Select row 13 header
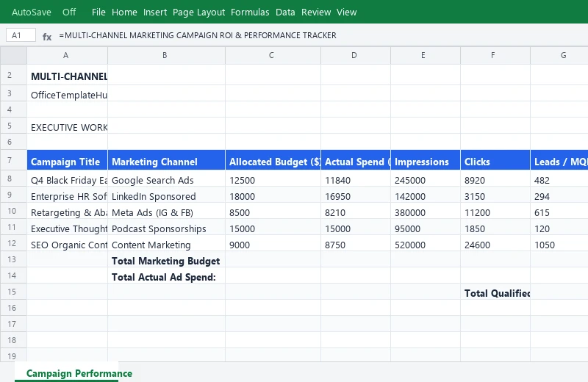The height and width of the screenshot is (382, 588). 13,259
